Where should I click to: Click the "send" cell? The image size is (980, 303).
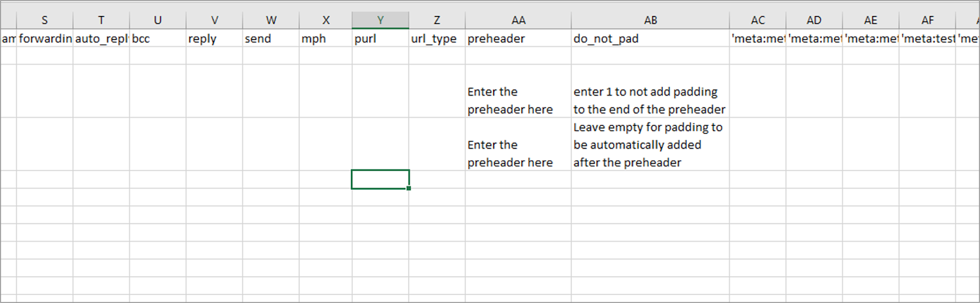pyautogui.click(x=271, y=39)
